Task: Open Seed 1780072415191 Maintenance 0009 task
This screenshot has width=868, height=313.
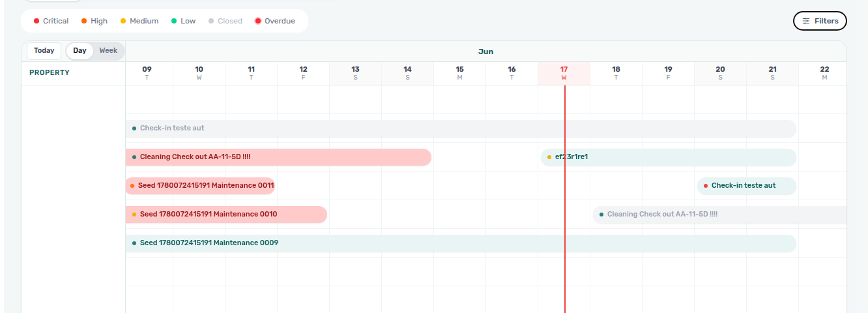Action: (461, 243)
